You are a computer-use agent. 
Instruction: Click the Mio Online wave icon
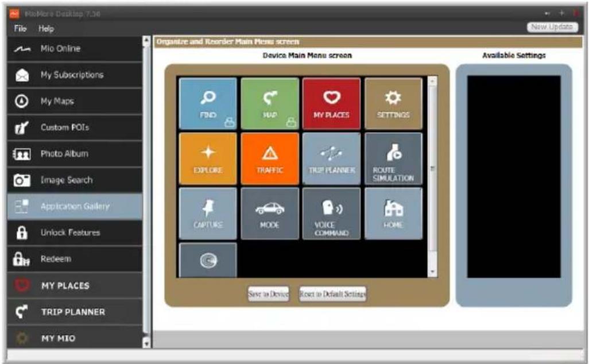22,49
